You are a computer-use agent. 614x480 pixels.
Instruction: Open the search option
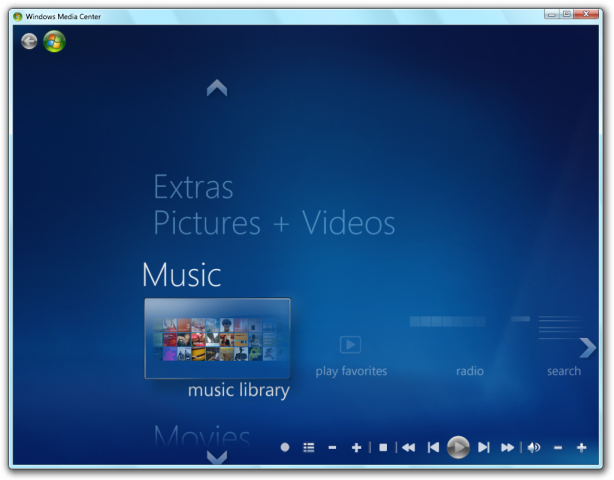564,371
